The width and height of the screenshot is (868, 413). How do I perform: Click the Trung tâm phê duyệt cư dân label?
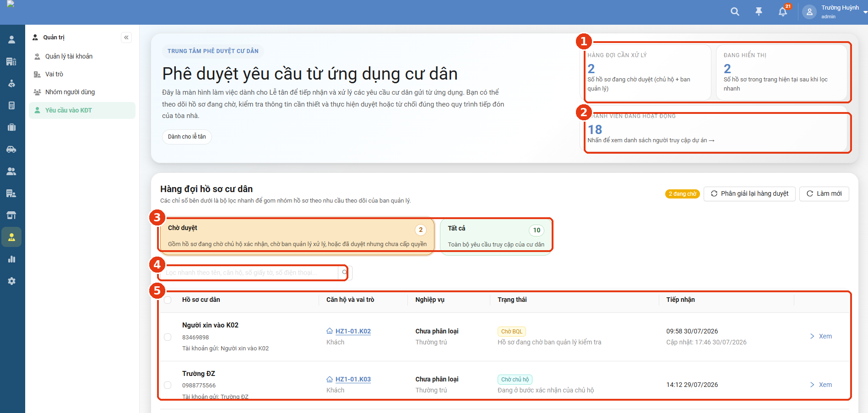213,51
